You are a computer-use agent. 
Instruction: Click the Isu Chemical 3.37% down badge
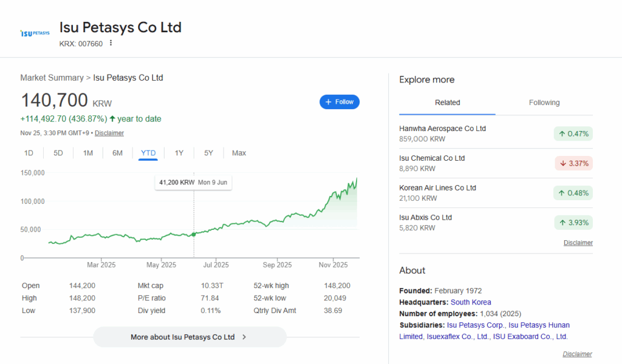[x=573, y=163]
